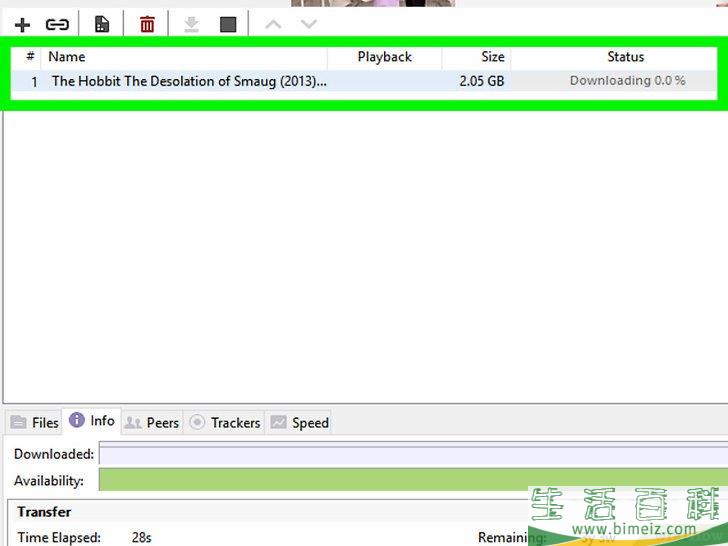The height and width of the screenshot is (546, 728).
Task: Create new torrent file icon
Action: click(x=102, y=24)
